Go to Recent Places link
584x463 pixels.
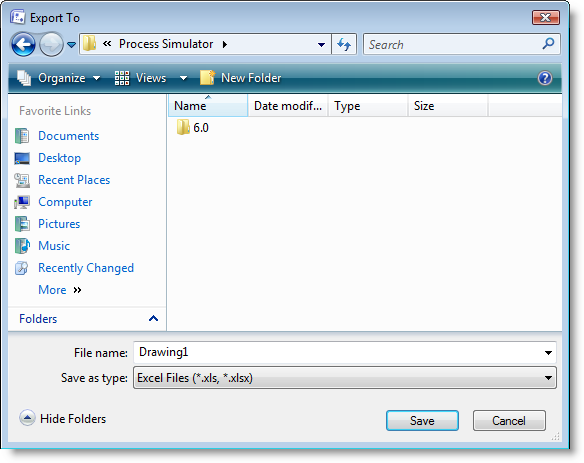[74, 180]
